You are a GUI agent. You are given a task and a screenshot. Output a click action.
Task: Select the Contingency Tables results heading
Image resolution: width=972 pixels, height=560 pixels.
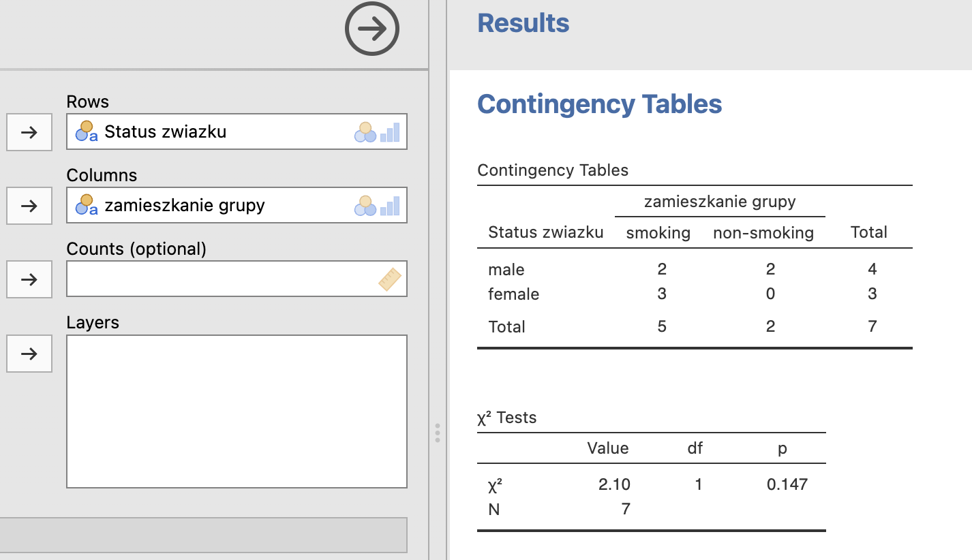pos(599,104)
